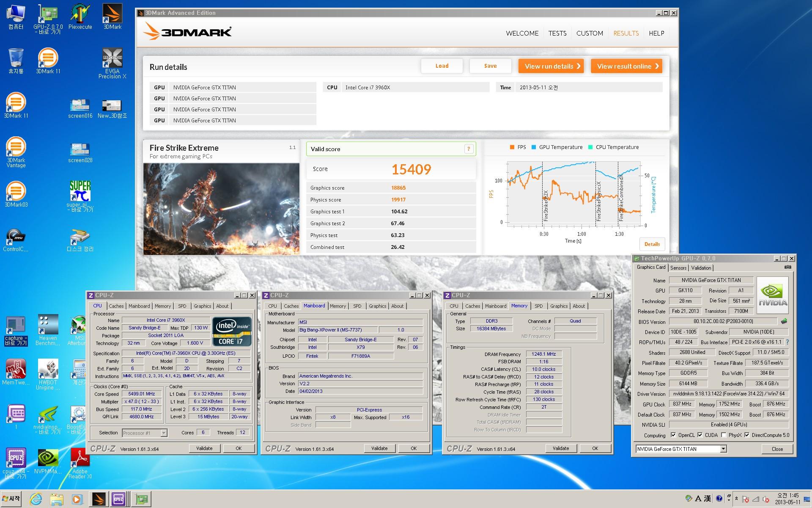
Task: Click the GPU-Z BIOS save icon
Action: coord(784,321)
